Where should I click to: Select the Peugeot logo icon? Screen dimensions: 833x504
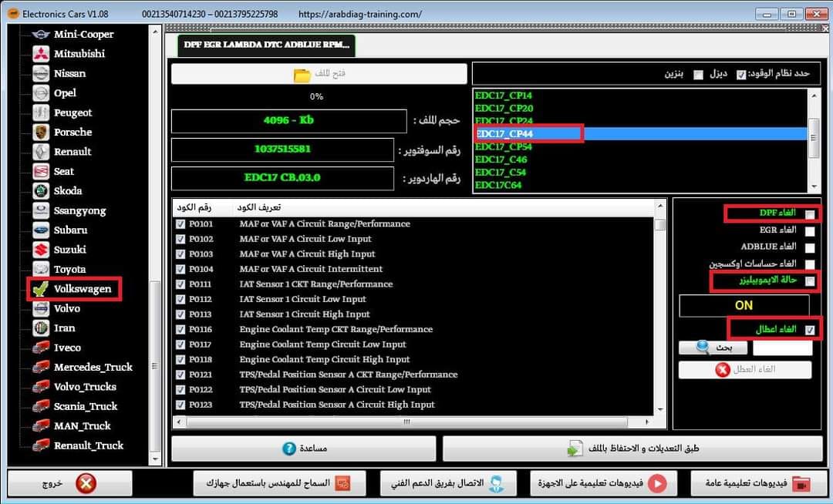[x=41, y=113]
